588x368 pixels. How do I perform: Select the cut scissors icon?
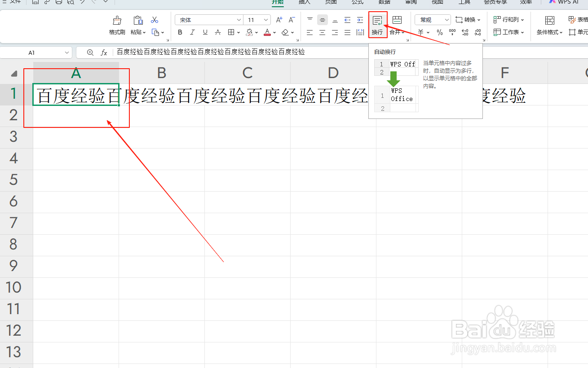pyautogui.click(x=154, y=20)
